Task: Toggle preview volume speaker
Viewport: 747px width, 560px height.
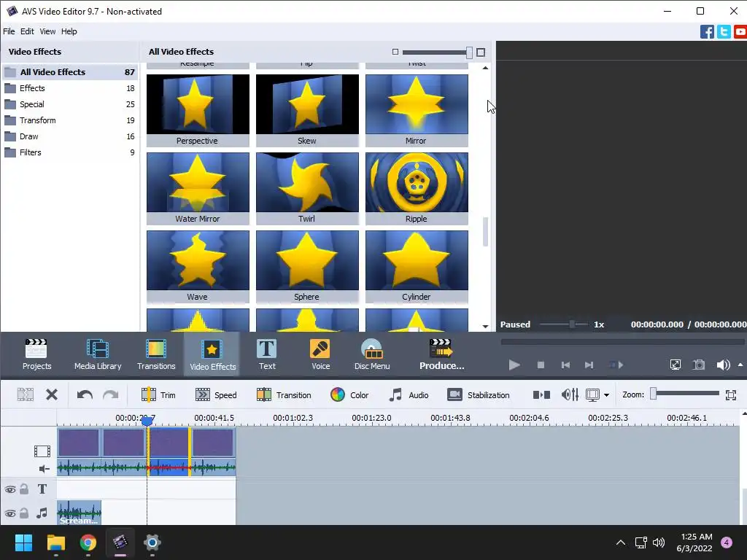Action: (x=723, y=365)
